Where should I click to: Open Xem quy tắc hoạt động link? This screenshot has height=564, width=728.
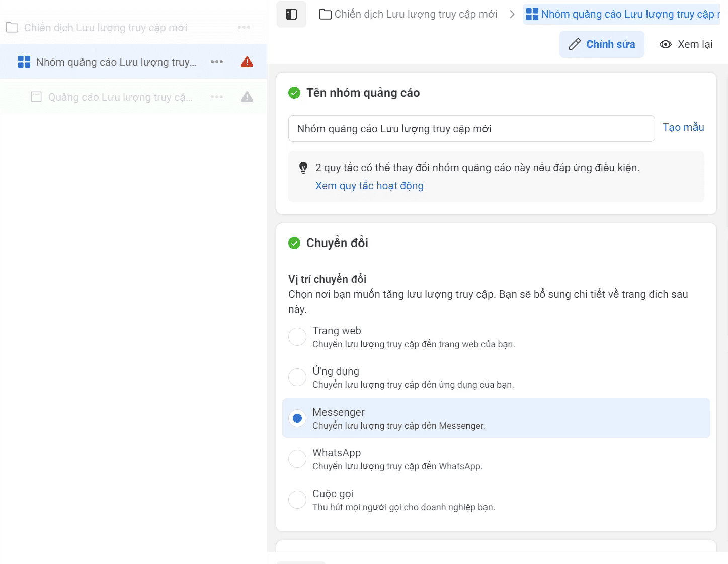[369, 186]
